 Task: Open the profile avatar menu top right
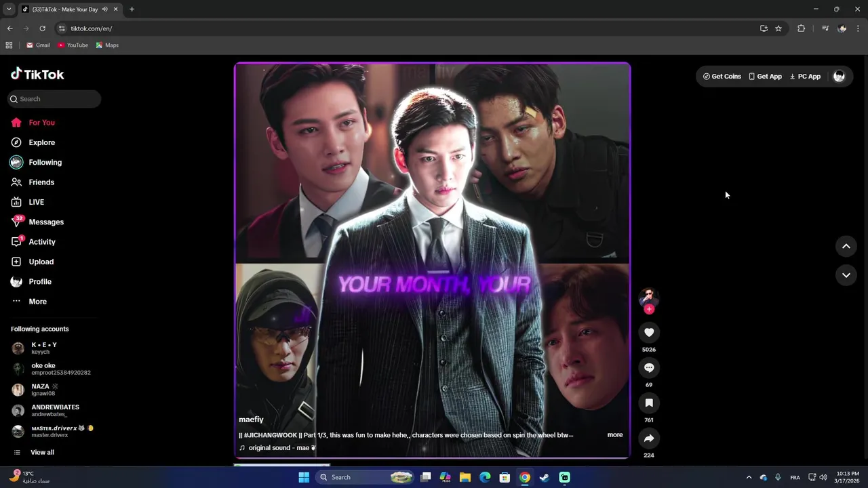839,77
